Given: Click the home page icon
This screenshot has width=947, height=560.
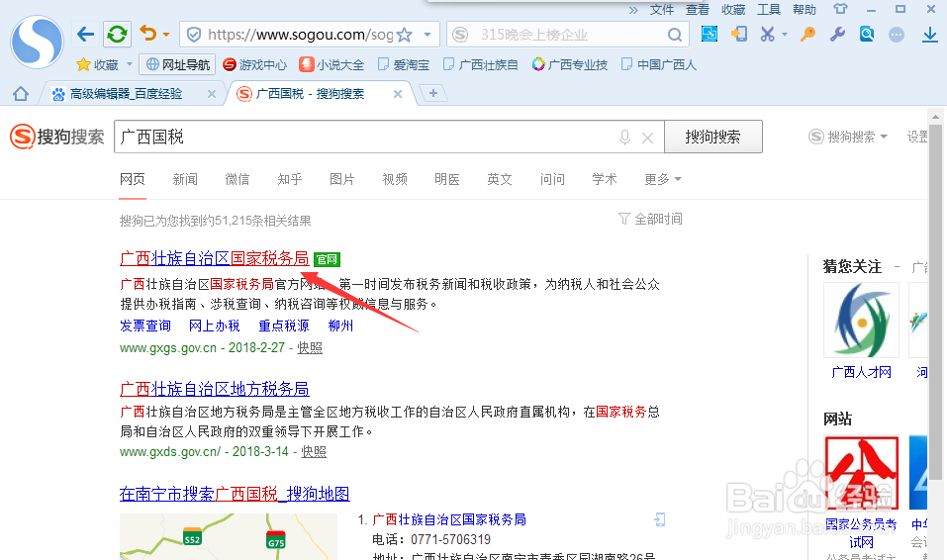Looking at the screenshot, I should [x=21, y=94].
